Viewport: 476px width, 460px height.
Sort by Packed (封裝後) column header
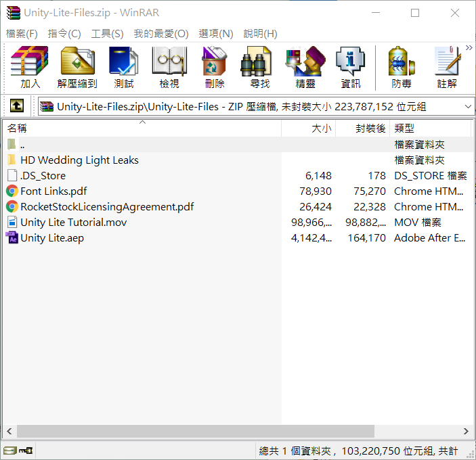(x=362, y=129)
